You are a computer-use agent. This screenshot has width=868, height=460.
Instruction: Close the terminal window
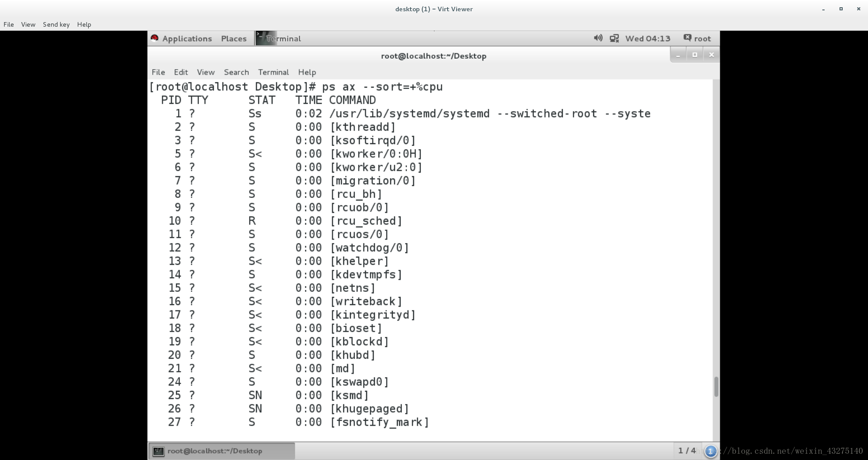[712, 55]
